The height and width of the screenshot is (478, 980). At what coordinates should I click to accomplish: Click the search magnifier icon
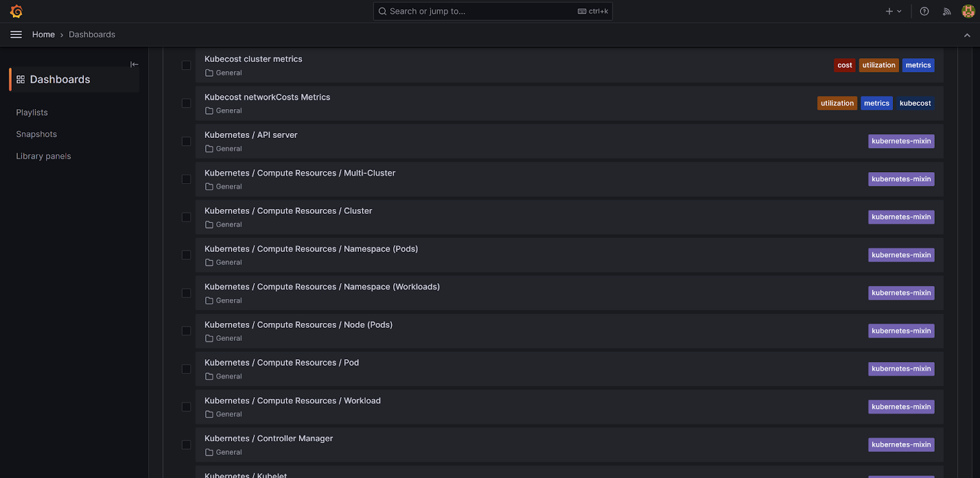tap(382, 11)
